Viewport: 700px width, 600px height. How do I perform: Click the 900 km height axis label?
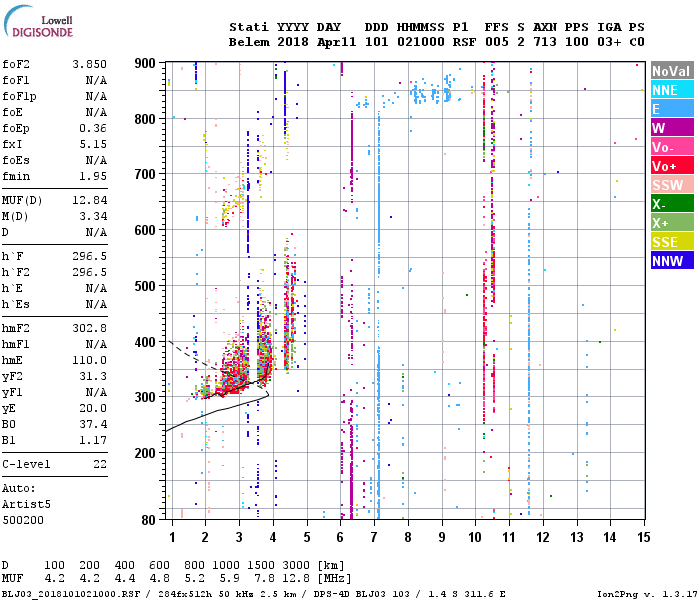click(x=145, y=63)
